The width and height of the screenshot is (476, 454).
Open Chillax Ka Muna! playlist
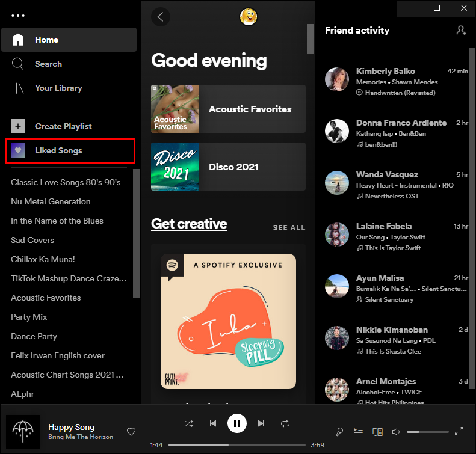click(x=43, y=259)
